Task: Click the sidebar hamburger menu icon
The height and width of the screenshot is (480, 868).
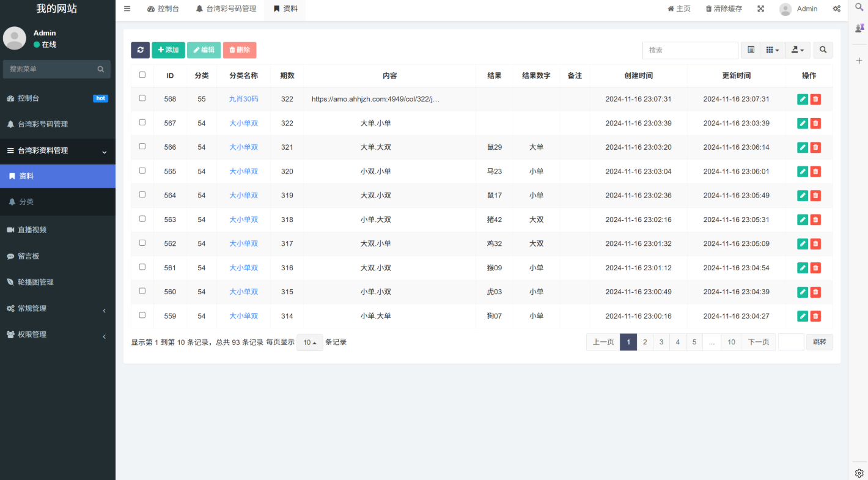Action: (x=127, y=9)
